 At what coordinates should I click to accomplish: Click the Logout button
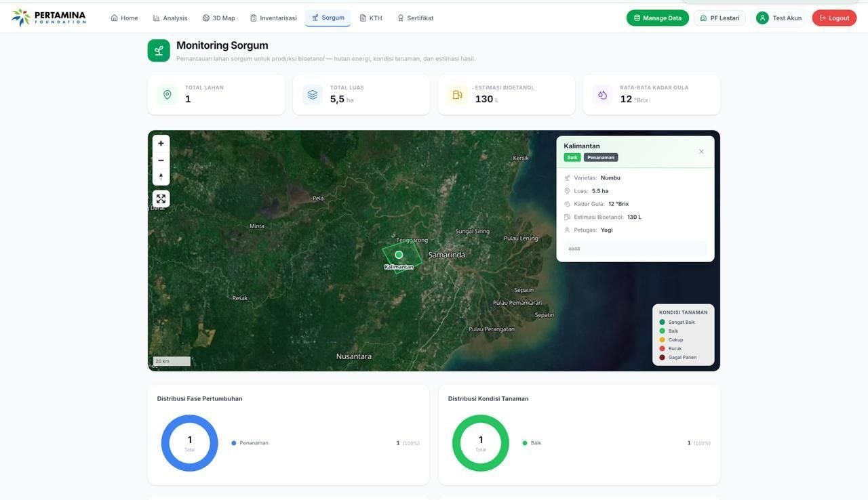tap(834, 18)
